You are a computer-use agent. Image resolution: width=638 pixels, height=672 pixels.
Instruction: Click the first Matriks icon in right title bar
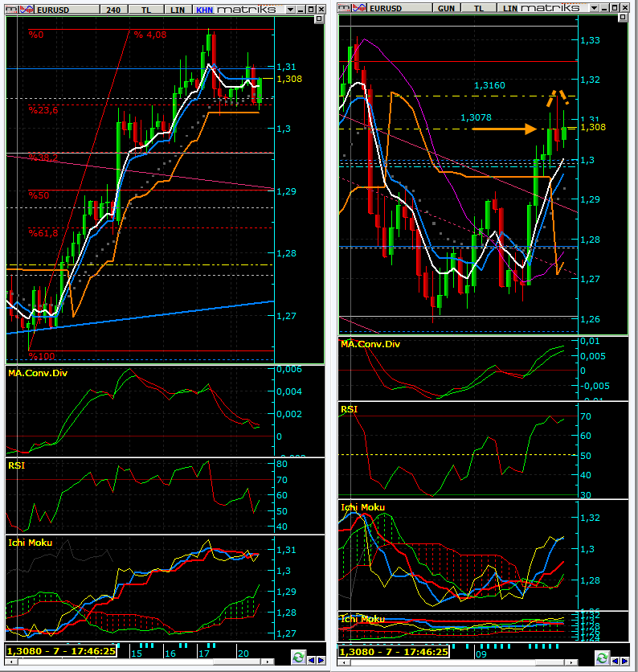click(344, 8)
